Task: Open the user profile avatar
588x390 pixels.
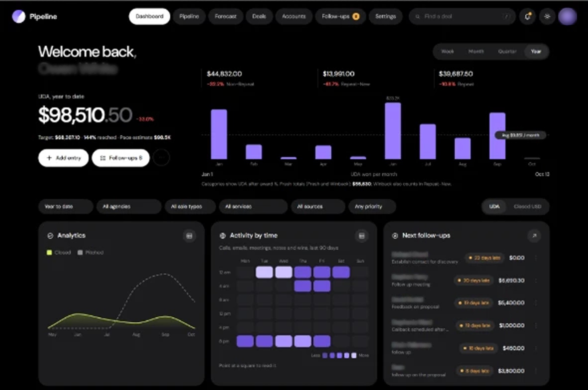Action: click(x=567, y=16)
